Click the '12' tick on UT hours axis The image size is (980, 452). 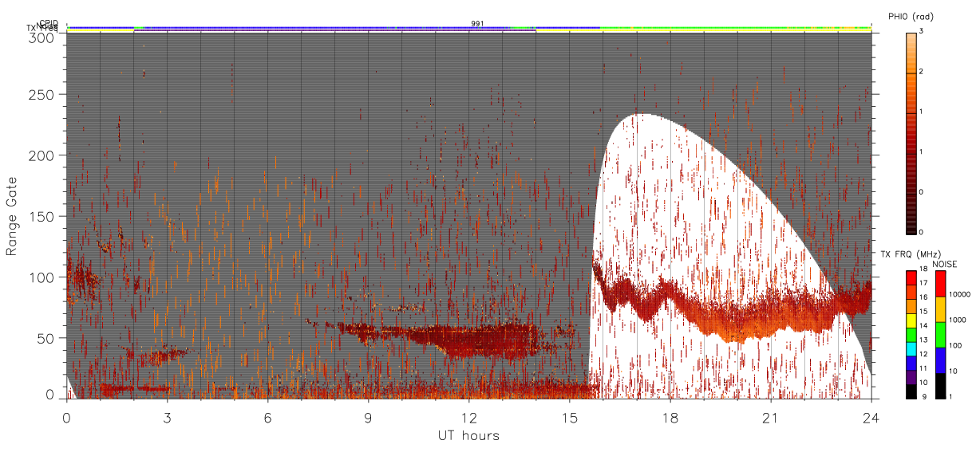tap(469, 418)
